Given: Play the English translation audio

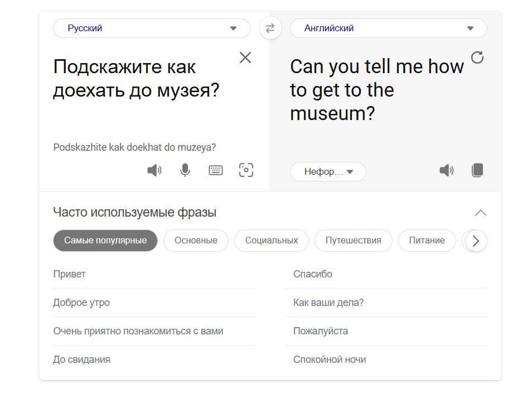Looking at the screenshot, I should (x=446, y=171).
